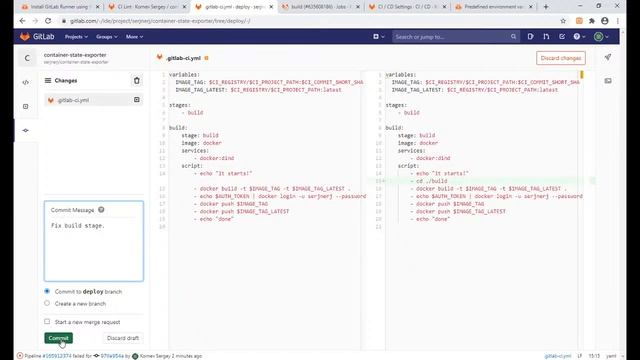
Task: Open the commit SHA link in status bar
Action: pyautogui.click(x=112, y=356)
